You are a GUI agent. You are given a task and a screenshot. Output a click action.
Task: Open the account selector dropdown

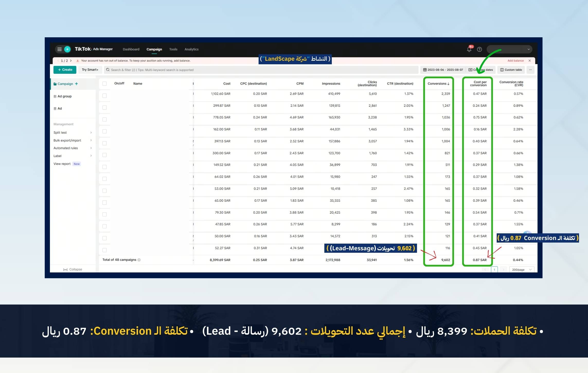coord(509,49)
